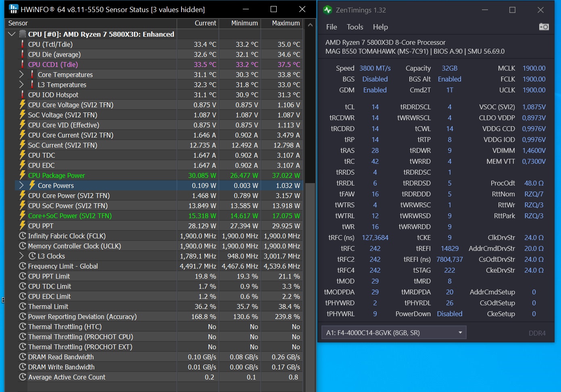Click clock icon beside Thermal Limit
Screen dimensions: 561x392
[23, 307]
